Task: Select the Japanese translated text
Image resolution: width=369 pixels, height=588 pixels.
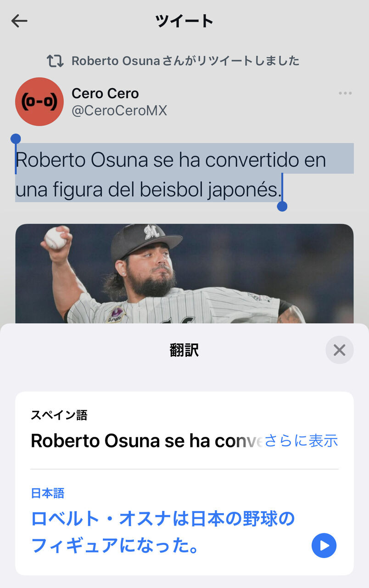Action: [163, 532]
